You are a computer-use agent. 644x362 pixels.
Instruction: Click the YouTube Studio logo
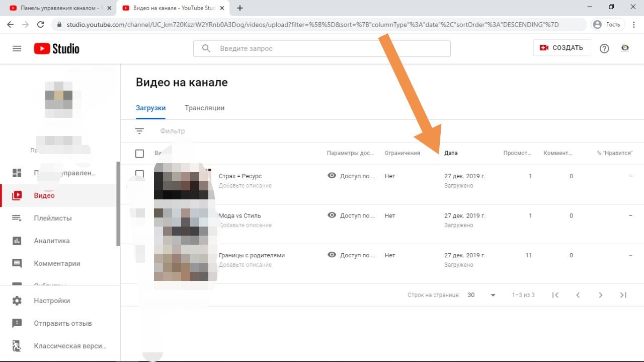pos(56,48)
